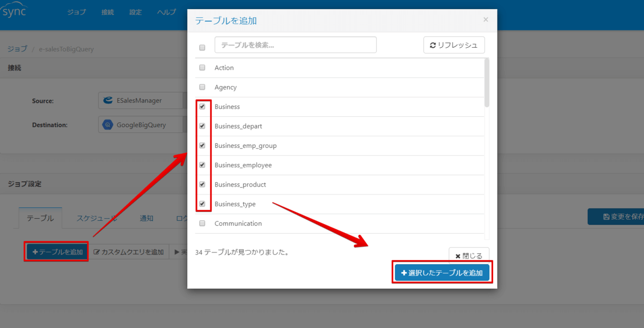This screenshot has width=644, height=328.
Task: Uncheck the Business_depart checkbox
Action: coord(202,126)
